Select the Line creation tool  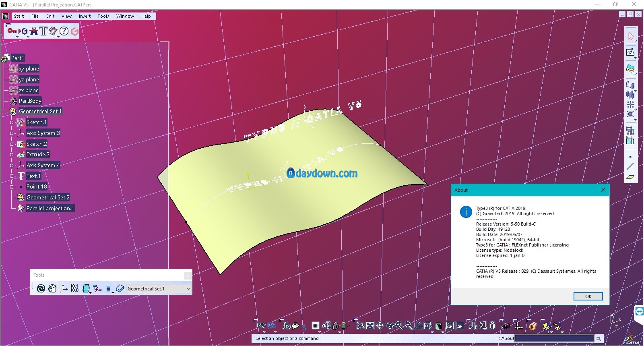click(x=630, y=166)
